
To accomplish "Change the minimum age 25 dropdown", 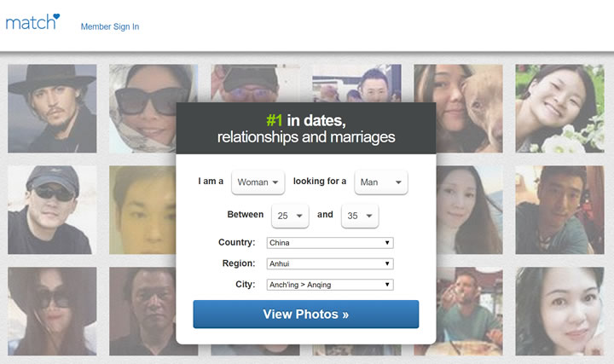I will tap(290, 217).
